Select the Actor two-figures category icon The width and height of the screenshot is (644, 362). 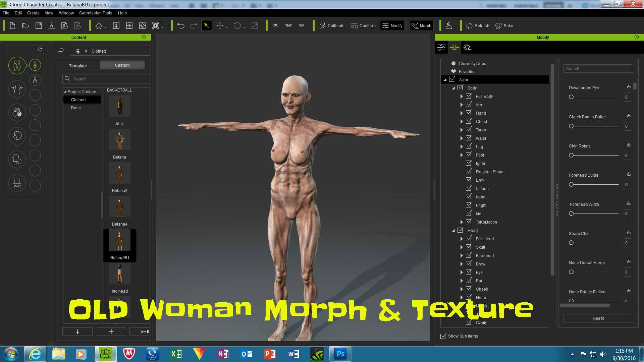pyautogui.click(x=17, y=65)
